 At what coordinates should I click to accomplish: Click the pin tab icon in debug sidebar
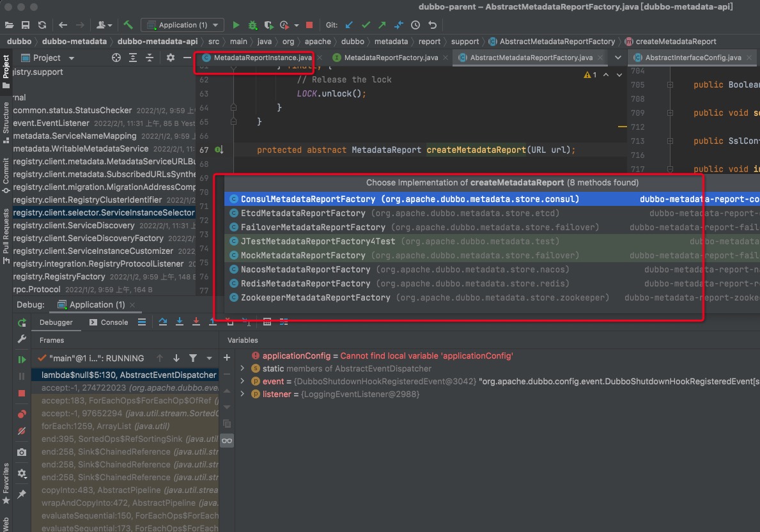click(x=22, y=494)
